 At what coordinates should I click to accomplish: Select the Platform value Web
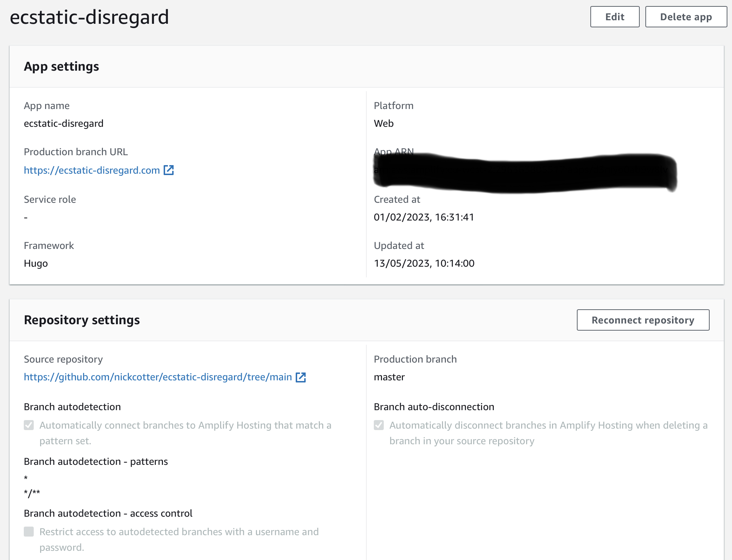[384, 124]
